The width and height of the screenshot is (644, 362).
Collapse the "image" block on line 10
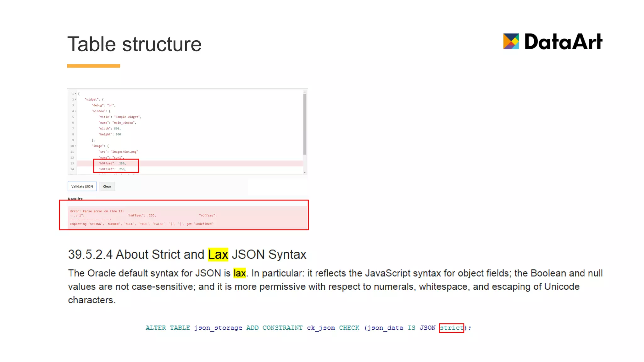coord(75,146)
